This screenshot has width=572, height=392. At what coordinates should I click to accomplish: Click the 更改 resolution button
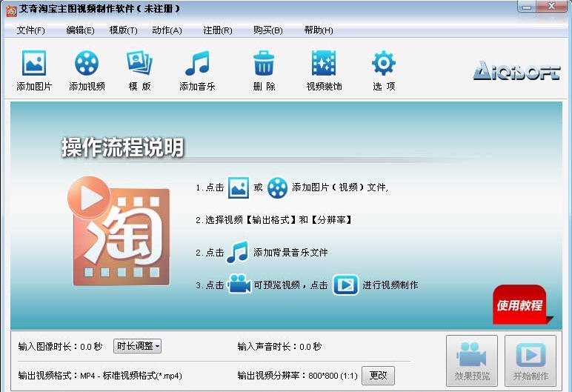coord(378,375)
